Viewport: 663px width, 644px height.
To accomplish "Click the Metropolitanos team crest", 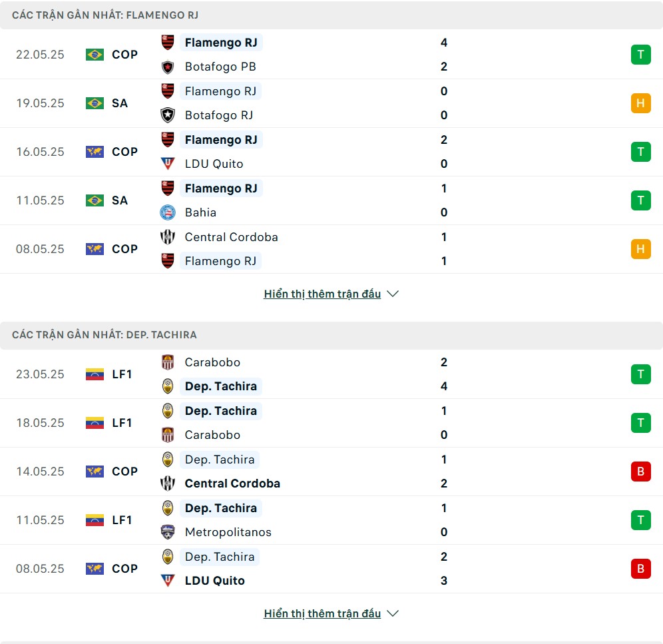I will pyautogui.click(x=168, y=532).
